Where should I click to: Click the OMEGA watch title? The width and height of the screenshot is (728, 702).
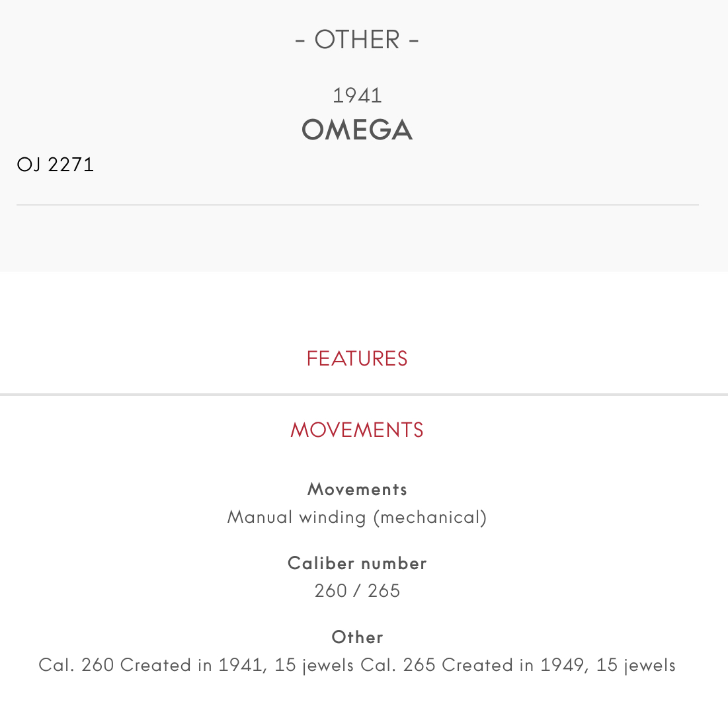[357, 130]
